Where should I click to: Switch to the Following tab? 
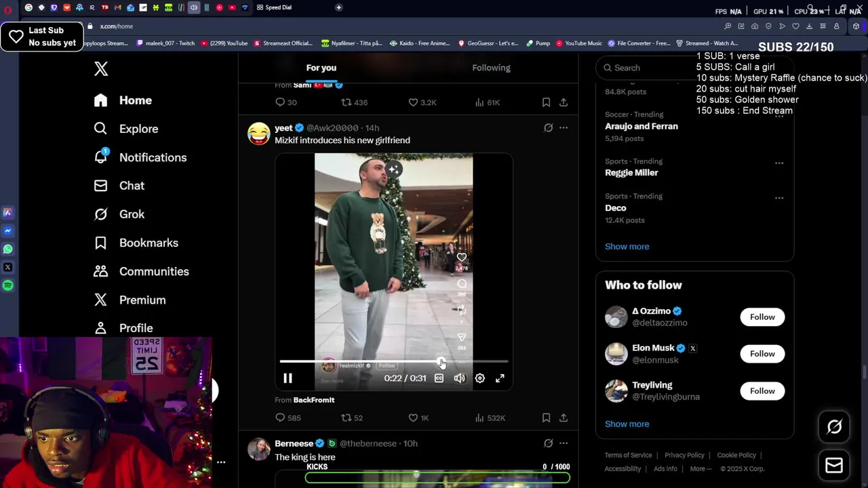[x=492, y=68]
